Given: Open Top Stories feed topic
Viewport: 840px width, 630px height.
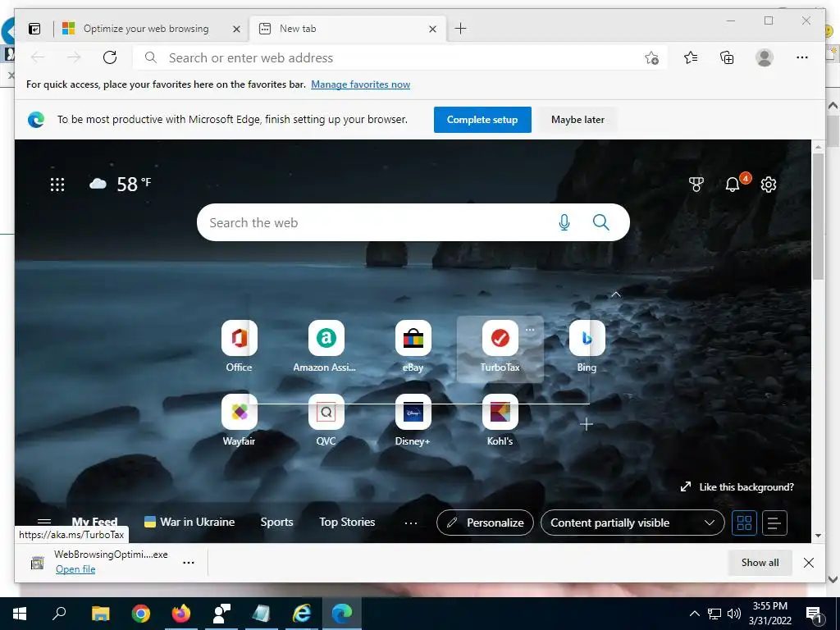Looking at the screenshot, I should (347, 522).
